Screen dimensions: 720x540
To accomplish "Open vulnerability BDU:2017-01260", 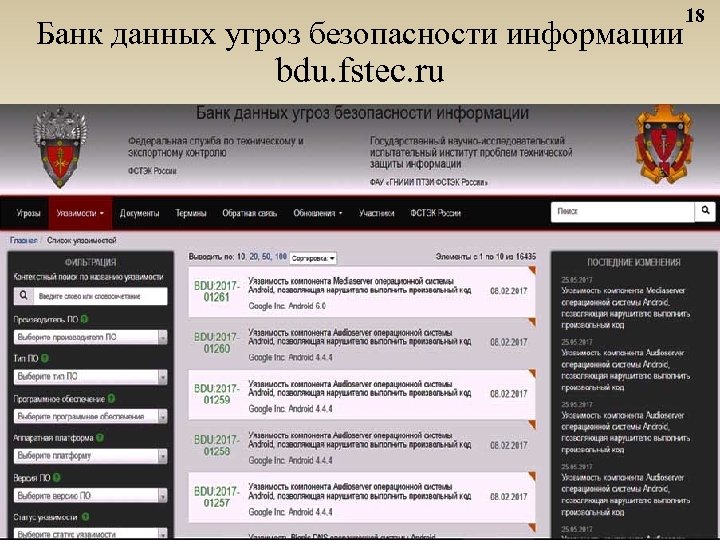I will point(217,343).
